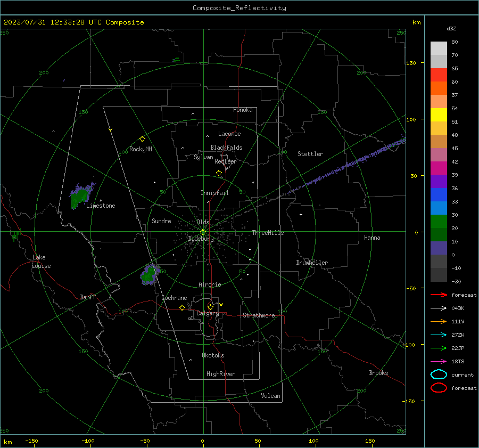
Task: Pick the red swatch in dBZ legend
Action: point(439,75)
